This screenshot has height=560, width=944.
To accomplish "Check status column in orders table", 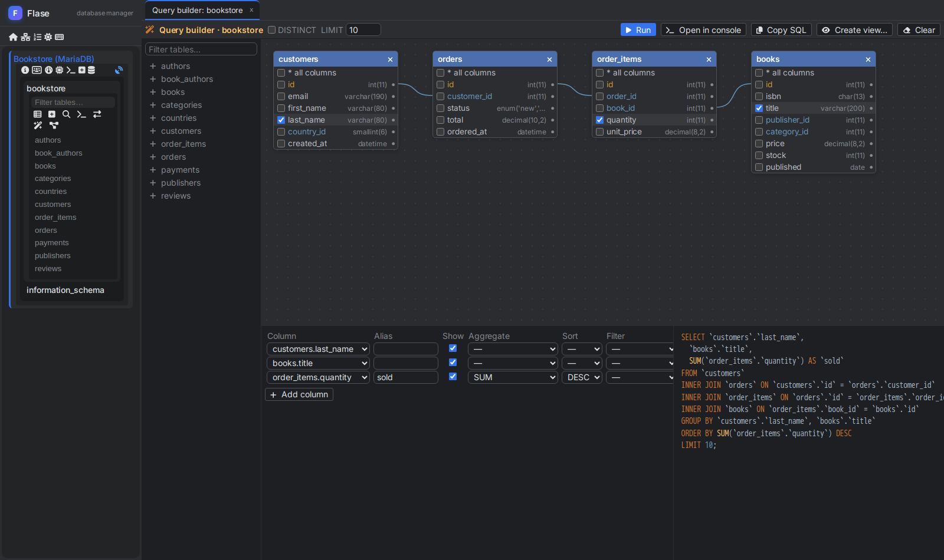I will pos(441,108).
